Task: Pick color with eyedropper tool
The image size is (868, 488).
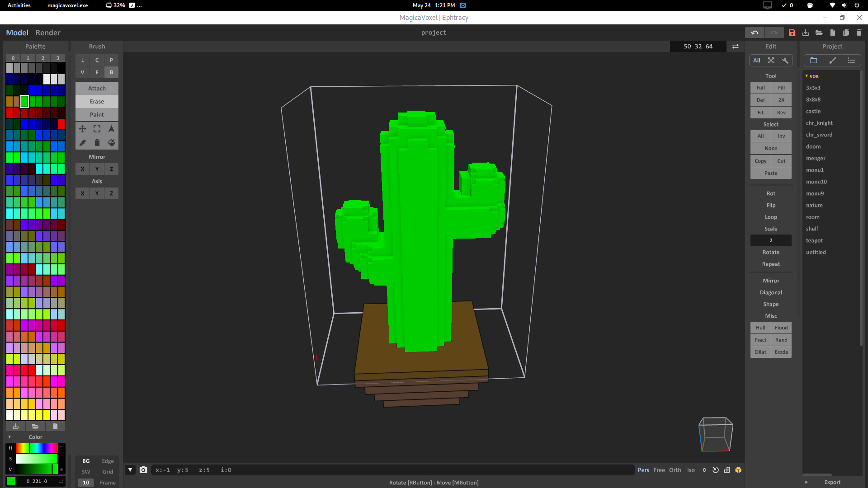Action: click(x=82, y=143)
